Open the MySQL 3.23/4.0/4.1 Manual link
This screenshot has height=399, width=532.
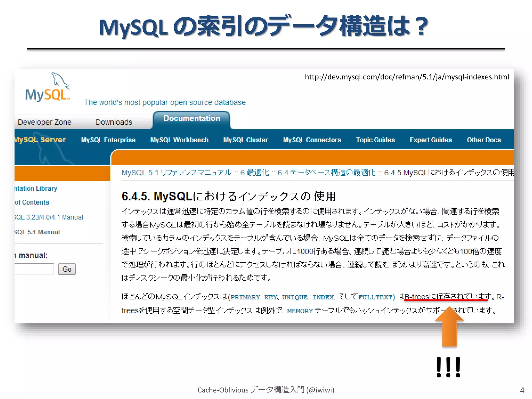tap(49, 217)
